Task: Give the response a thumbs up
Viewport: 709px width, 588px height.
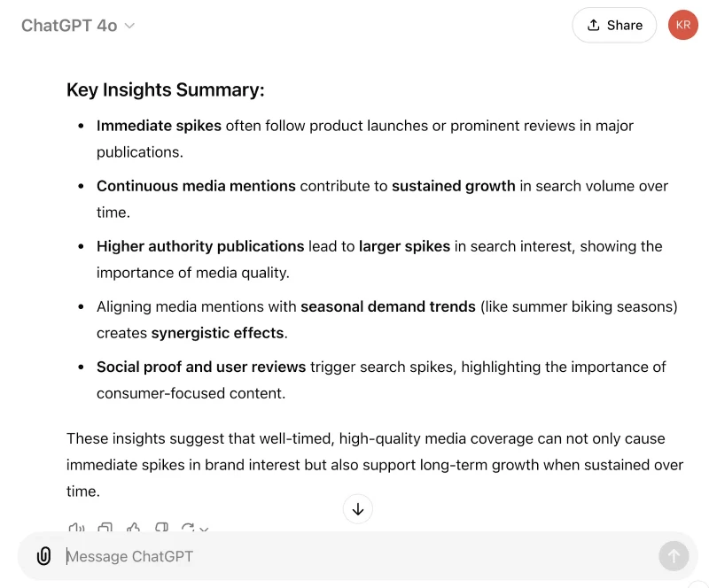Action: pos(134,528)
